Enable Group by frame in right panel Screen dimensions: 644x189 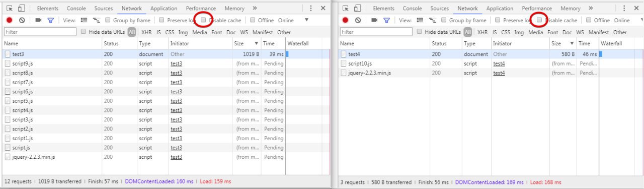pos(444,20)
